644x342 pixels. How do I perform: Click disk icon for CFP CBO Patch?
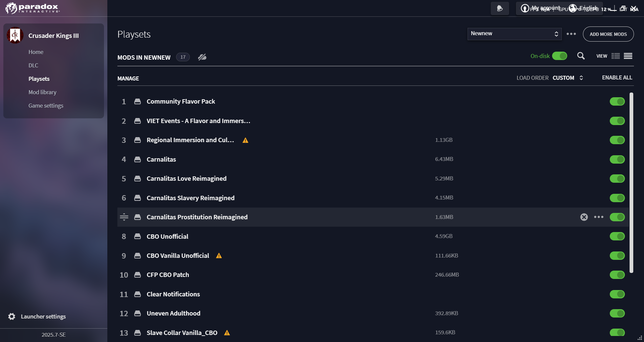click(138, 275)
